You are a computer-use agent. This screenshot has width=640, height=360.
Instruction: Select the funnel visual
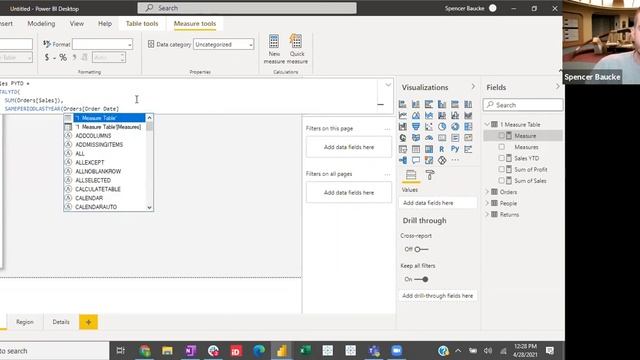click(x=416, y=127)
